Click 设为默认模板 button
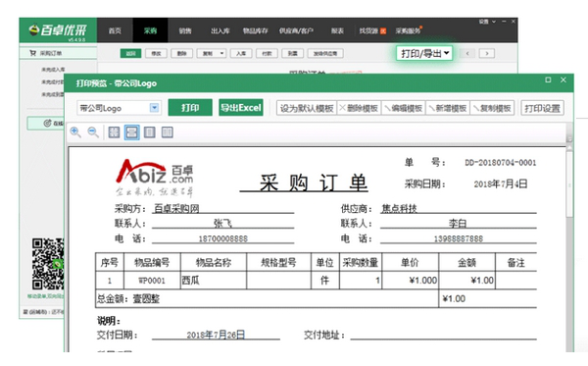 click(x=307, y=108)
